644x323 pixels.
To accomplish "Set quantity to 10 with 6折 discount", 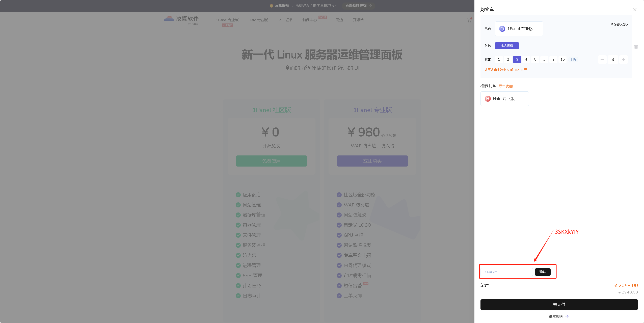I will [562, 60].
